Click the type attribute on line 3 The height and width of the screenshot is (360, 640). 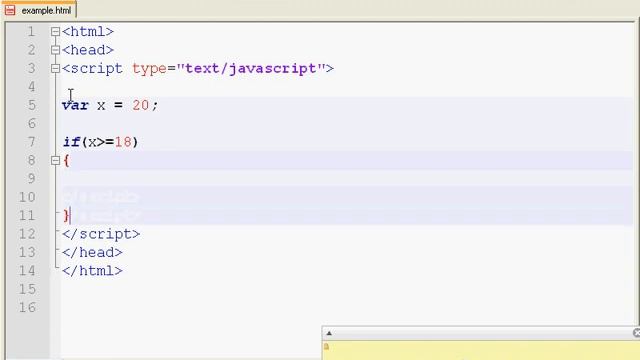(x=149, y=69)
